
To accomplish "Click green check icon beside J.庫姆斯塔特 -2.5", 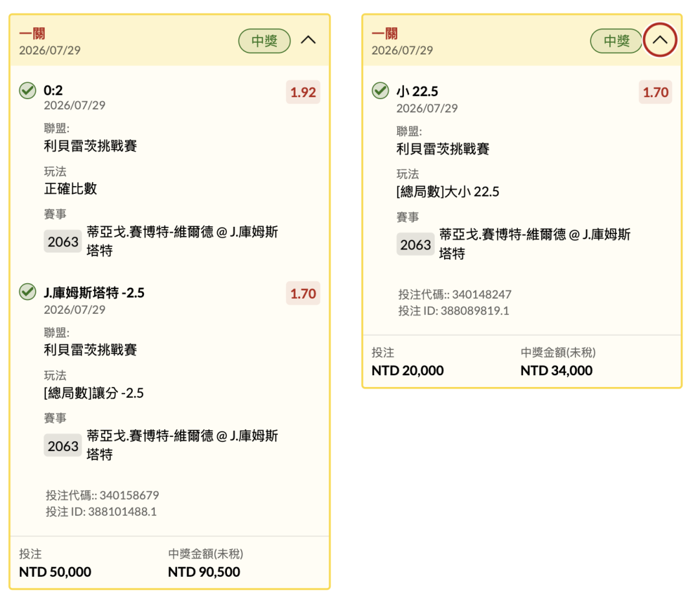I will tap(28, 292).
